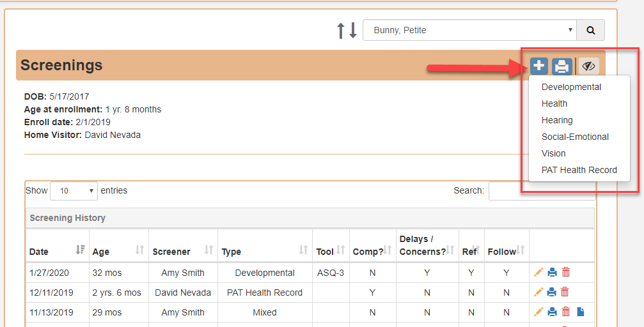Open the Bunny, Petite client dropdown
This screenshot has height=327, width=644.
(469, 30)
